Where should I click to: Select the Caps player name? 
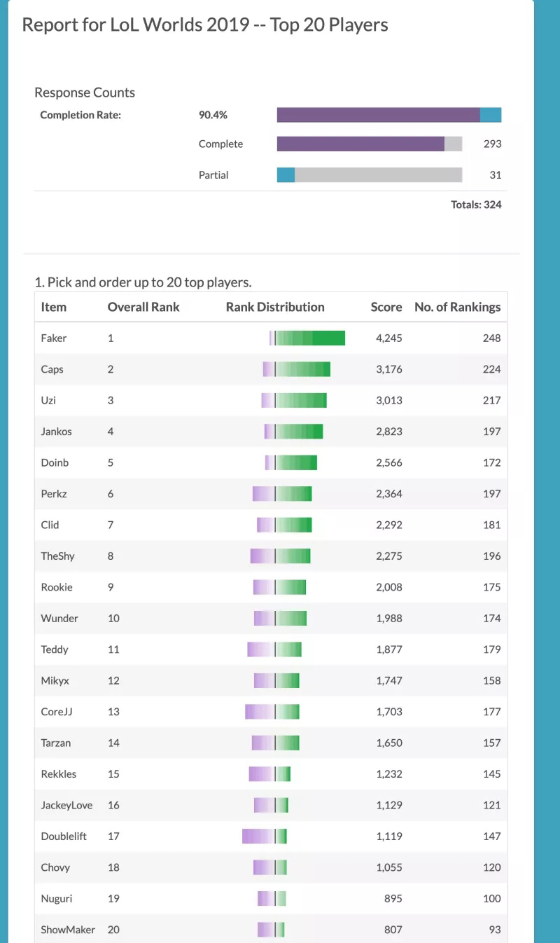click(x=52, y=369)
